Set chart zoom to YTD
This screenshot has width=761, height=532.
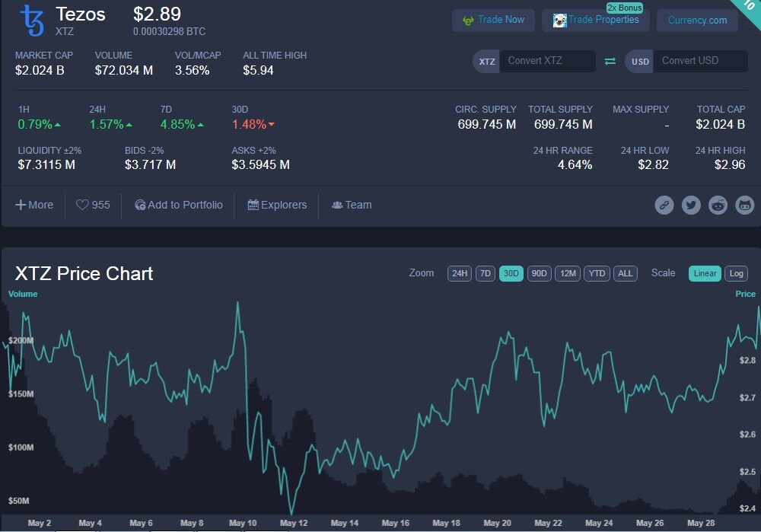pyautogui.click(x=597, y=273)
